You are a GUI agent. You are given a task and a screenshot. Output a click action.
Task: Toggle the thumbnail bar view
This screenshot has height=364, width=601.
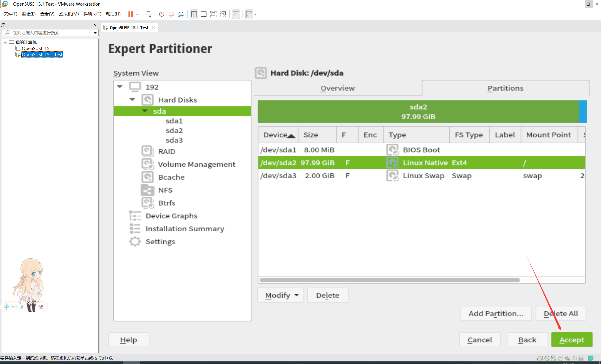click(x=203, y=14)
